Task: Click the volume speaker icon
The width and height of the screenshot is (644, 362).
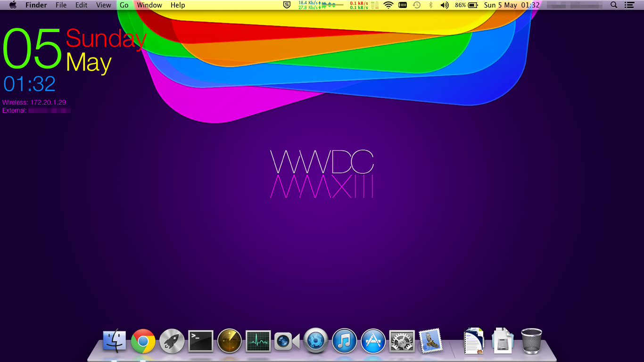Action: tap(445, 5)
